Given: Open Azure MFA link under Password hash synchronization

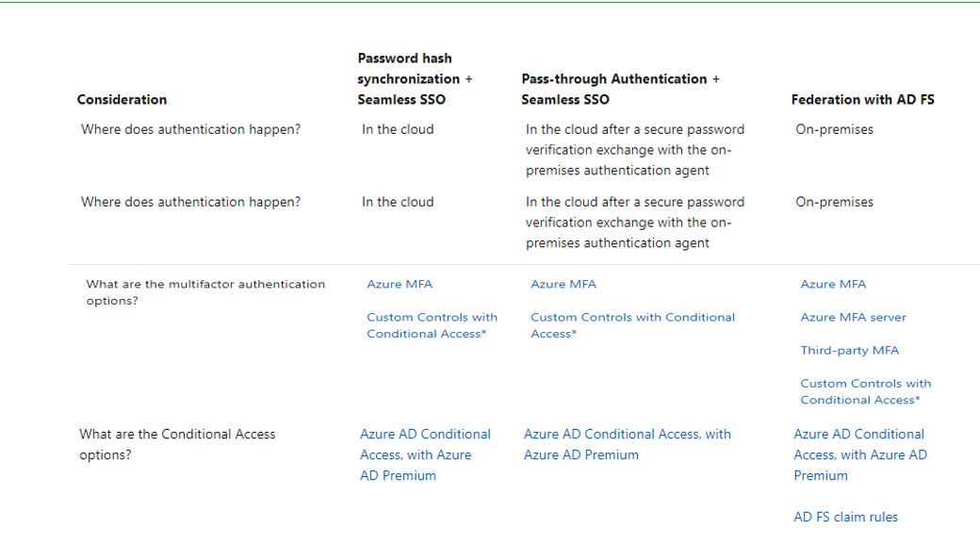Looking at the screenshot, I should 400,284.
